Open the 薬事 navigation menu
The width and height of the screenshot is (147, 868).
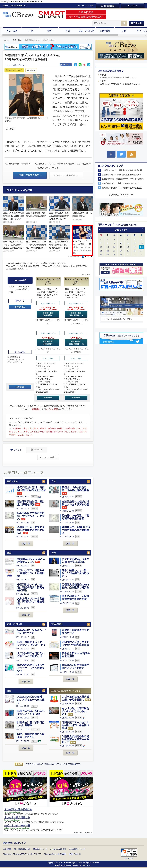[49, 31]
